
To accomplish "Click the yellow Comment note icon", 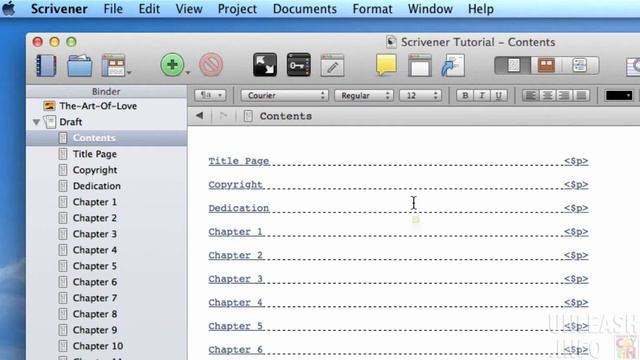I will tap(386, 65).
